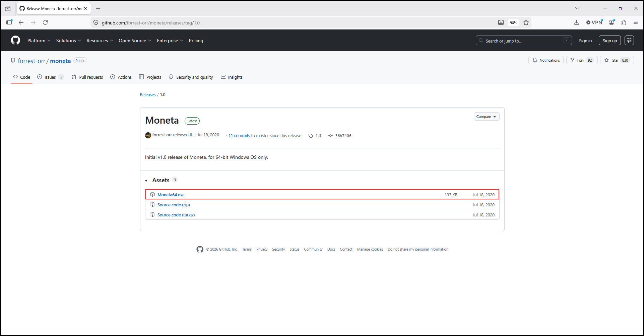Open the browser hamburger application menu
Viewport: 644px width, 336px height.
pos(636,22)
